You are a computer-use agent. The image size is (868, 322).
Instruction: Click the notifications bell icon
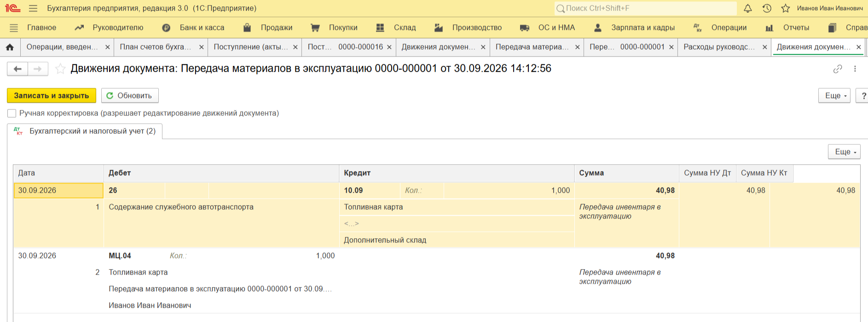pos(748,8)
